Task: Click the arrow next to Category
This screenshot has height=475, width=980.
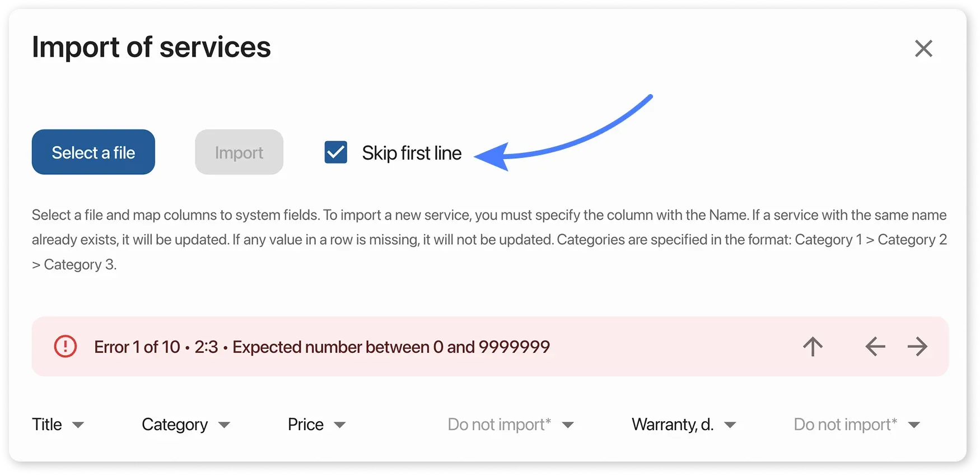Action: pos(224,425)
